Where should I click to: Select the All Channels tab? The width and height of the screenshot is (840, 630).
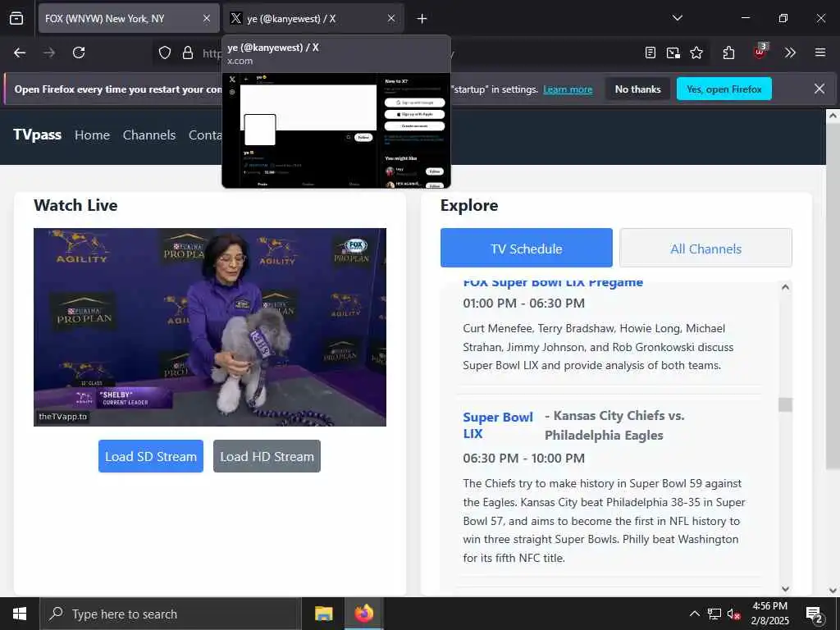tap(705, 248)
